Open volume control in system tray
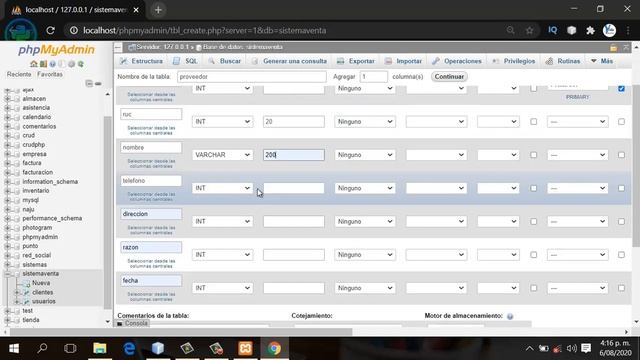The height and width of the screenshot is (360, 640). (571, 348)
